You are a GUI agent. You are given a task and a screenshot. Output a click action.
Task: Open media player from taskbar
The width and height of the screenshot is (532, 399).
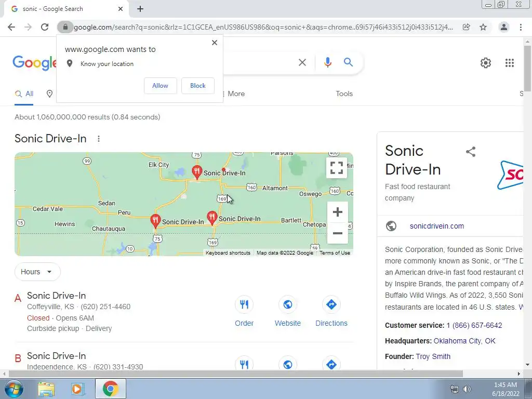tap(78, 389)
